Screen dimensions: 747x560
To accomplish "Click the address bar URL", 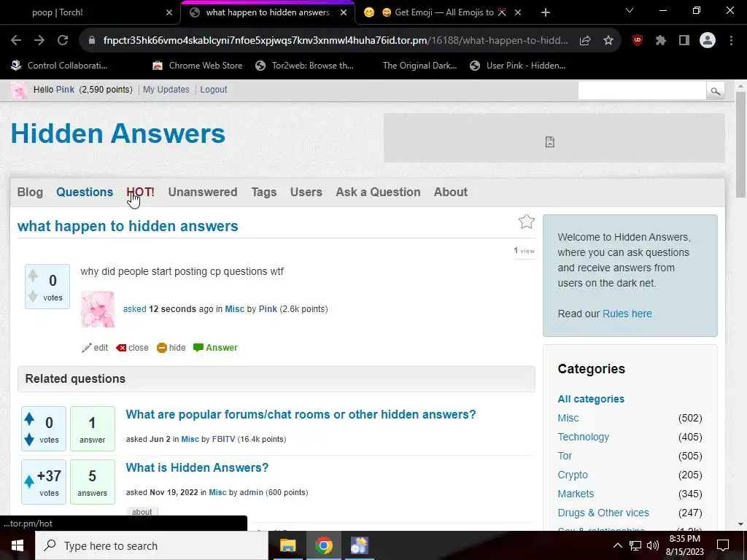I will pyautogui.click(x=336, y=41).
